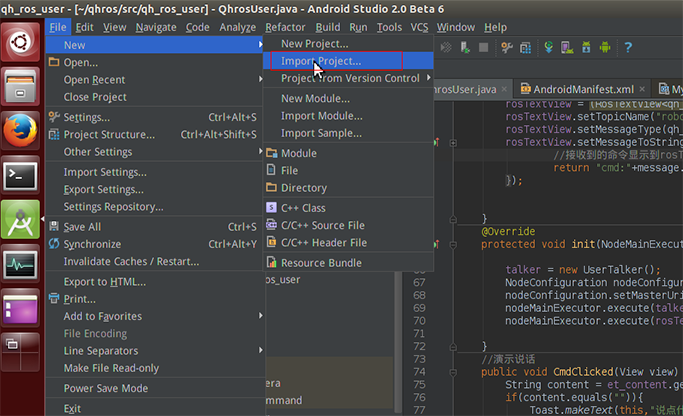Click the Open folder icon
The width and height of the screenshot is (683, 416).
point(54,62)
